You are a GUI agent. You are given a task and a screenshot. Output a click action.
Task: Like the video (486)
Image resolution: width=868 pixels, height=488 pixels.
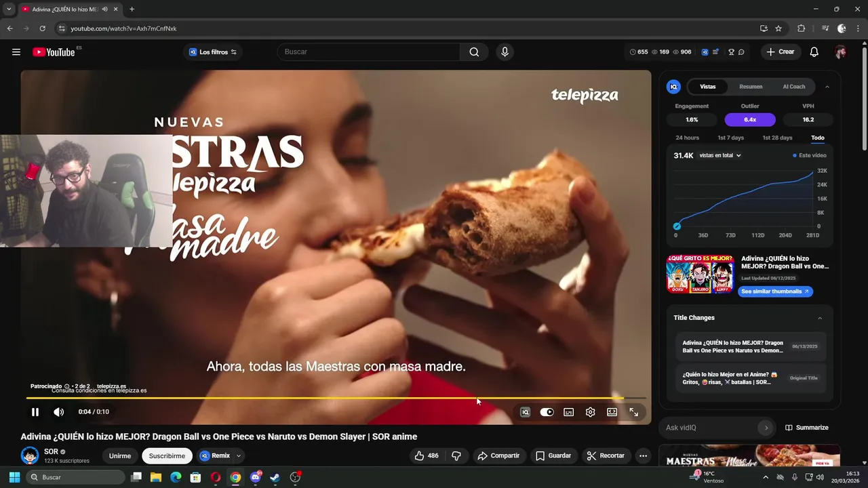click(x=427, y=456)
